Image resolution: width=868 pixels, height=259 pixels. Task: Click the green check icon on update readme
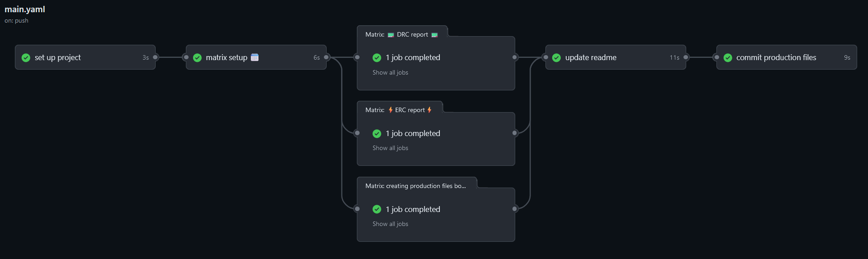(557, 57)
